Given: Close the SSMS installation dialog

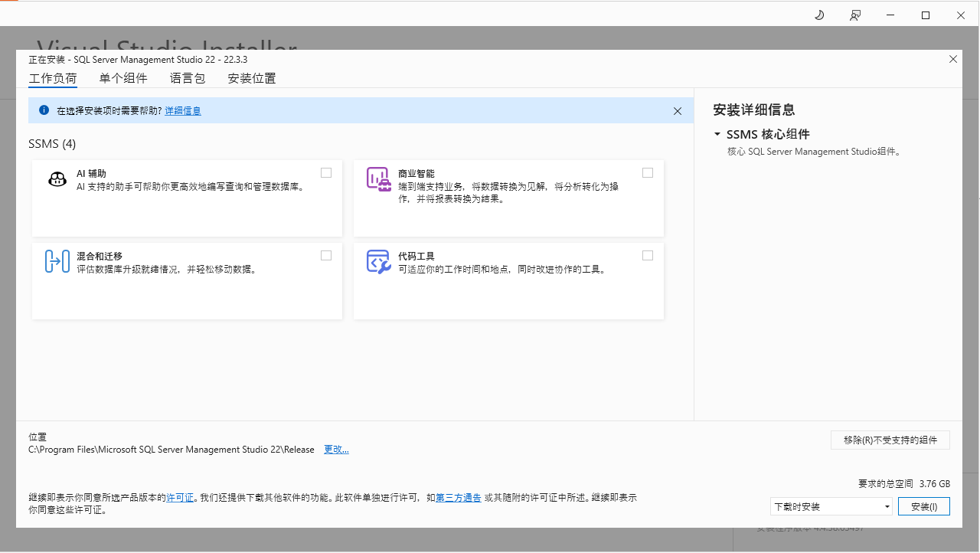Looking at the screenshot, I should [953, 59].
